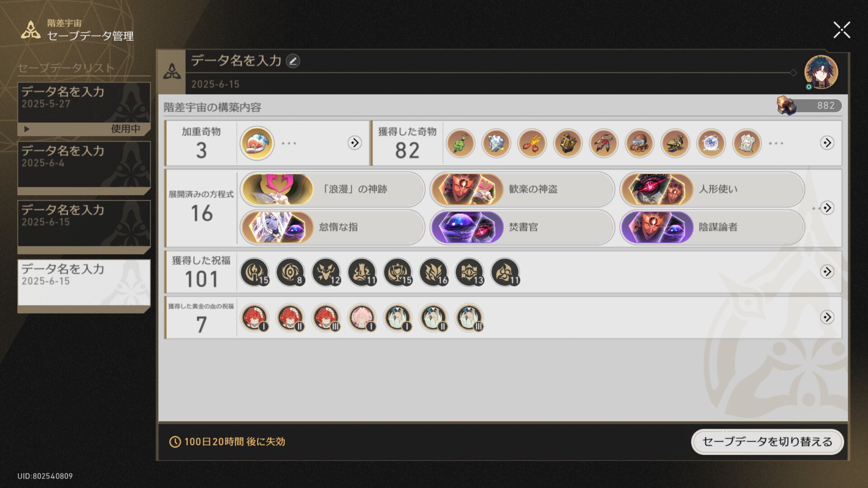Image resolution: width=868 pixels, height=488 pixels.
Task: Select the pink-haired golden blood blessing icon
Action: (362, 318)
